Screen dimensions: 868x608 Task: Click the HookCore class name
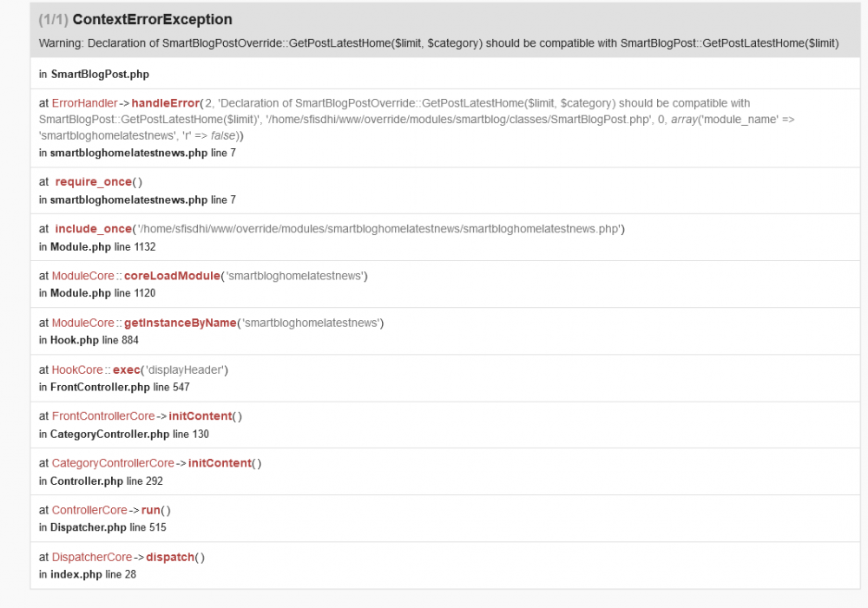coord(77,369)
